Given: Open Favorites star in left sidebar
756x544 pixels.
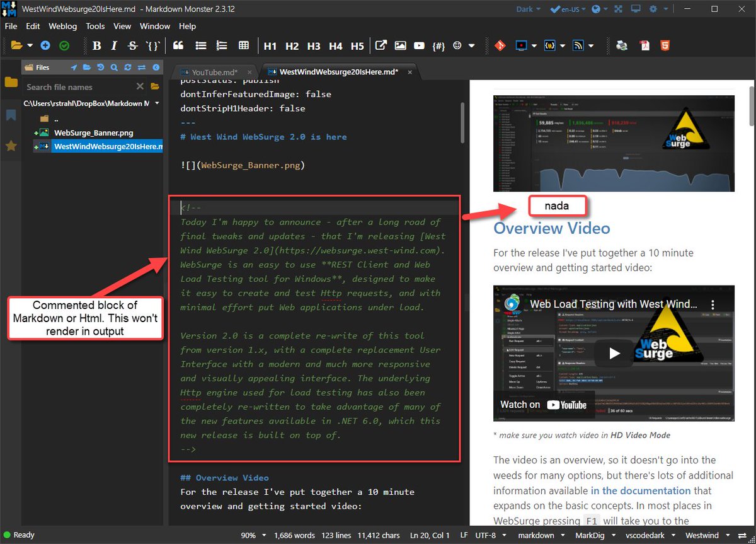Looking at the screenshot, I should (11, 146).
